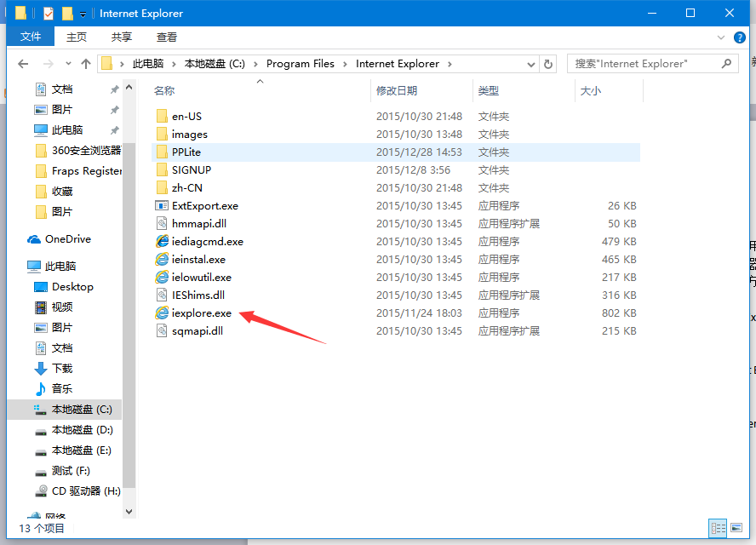Open 360安全浏览器 folder in sidebar
This screenshot has width=756, height=545.
tap(86, 151)
